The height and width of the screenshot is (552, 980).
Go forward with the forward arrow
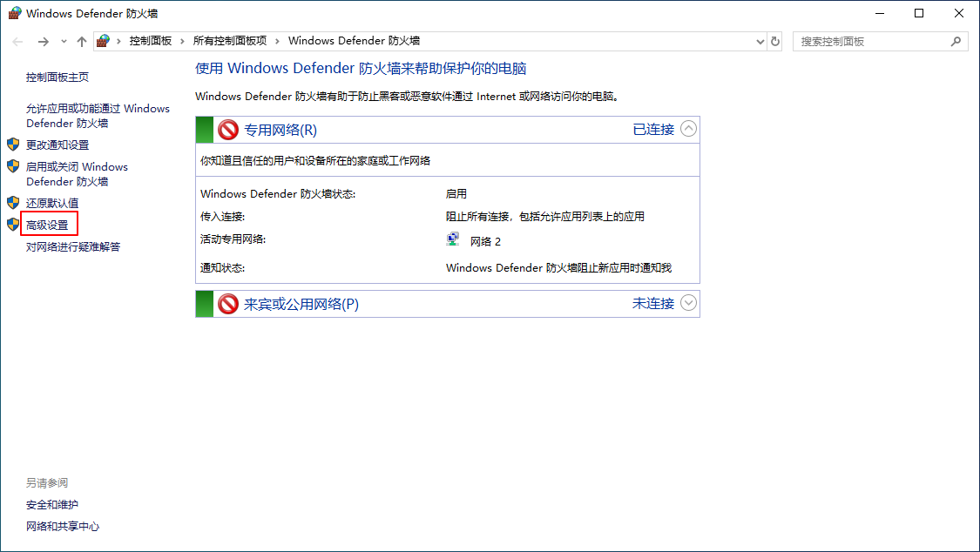[x=44, y=42]
